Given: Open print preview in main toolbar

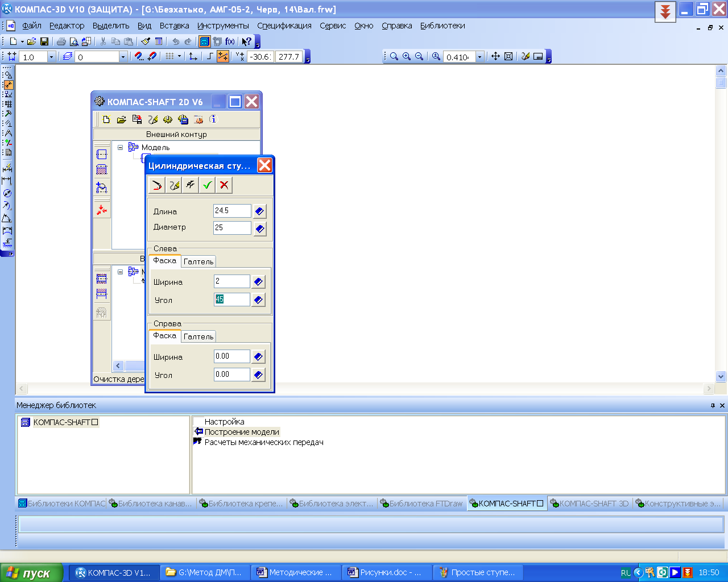Looking at the screenshot, I should [73, 41].
